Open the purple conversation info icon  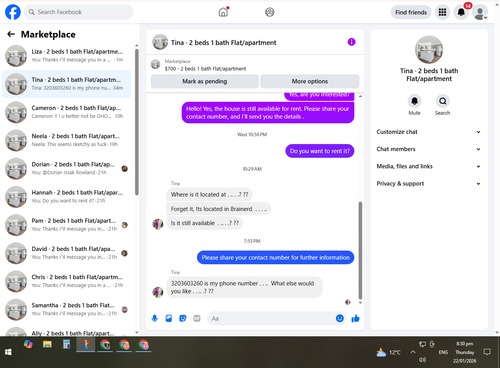pos(351,42)
